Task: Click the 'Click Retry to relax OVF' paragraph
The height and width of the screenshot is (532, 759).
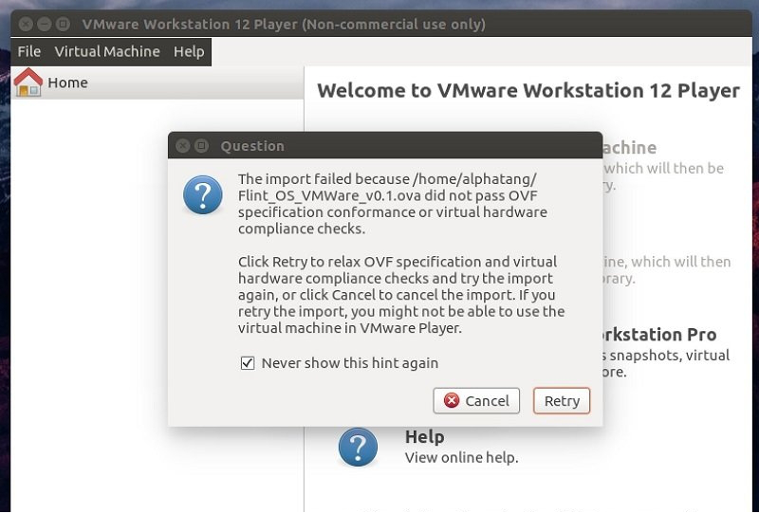Action: [401, 295]
